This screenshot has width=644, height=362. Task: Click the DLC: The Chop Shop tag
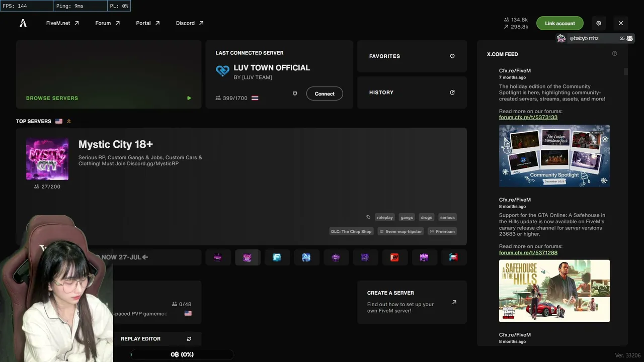(351, 231)
